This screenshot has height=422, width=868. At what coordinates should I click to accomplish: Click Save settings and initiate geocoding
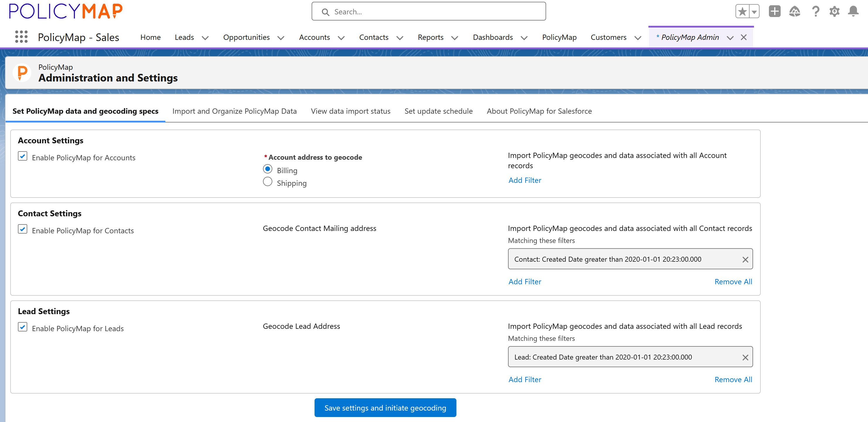(x=385, y=408)
